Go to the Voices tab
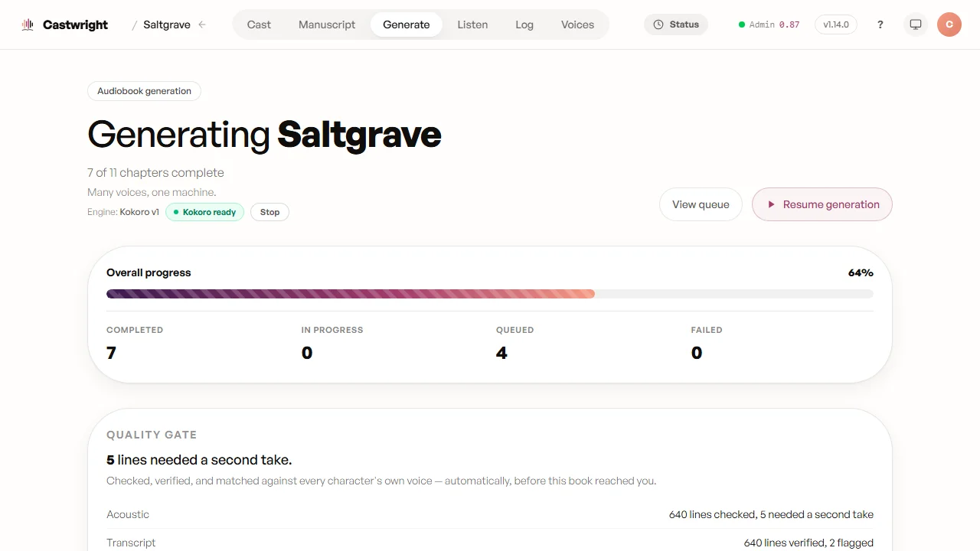The image size is (980, 551). tap(577, 24)
